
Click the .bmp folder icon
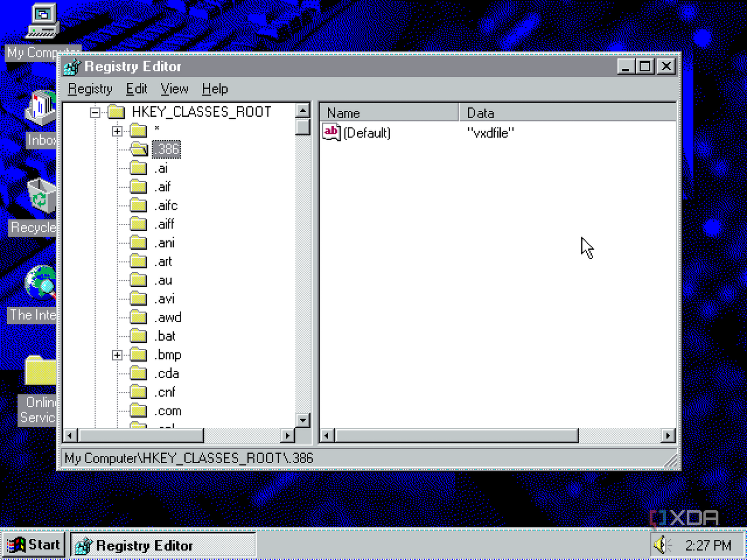tap(138, 355)
